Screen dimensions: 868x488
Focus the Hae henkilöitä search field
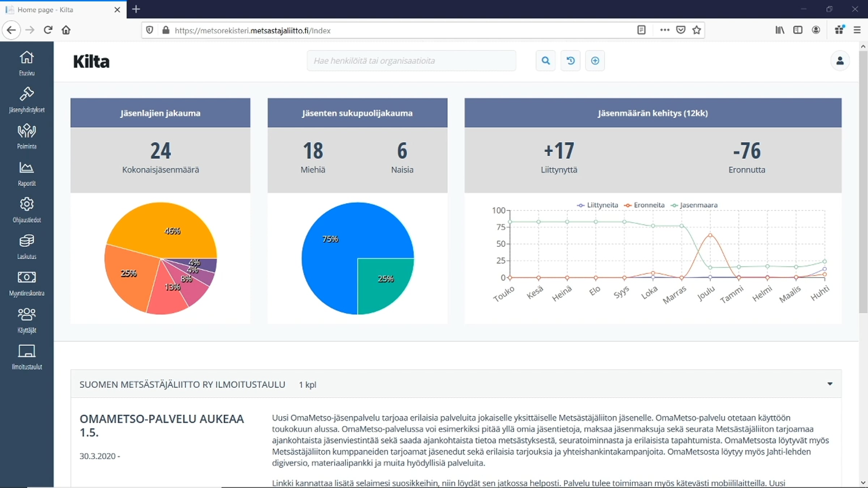pyautogui.click(x=411, y=61)
